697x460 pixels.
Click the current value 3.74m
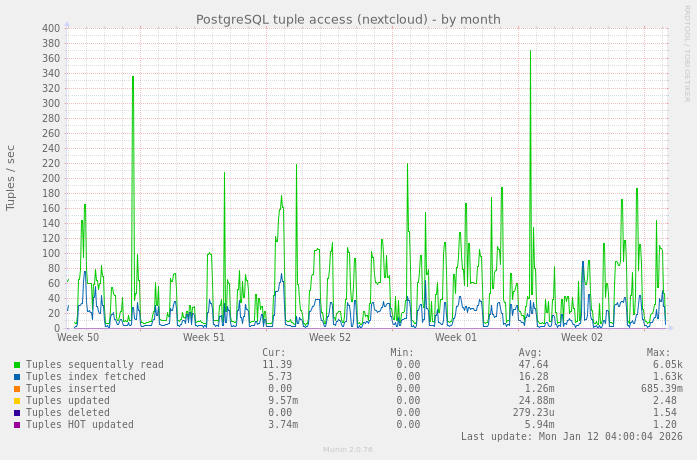(x=283, y=424)
